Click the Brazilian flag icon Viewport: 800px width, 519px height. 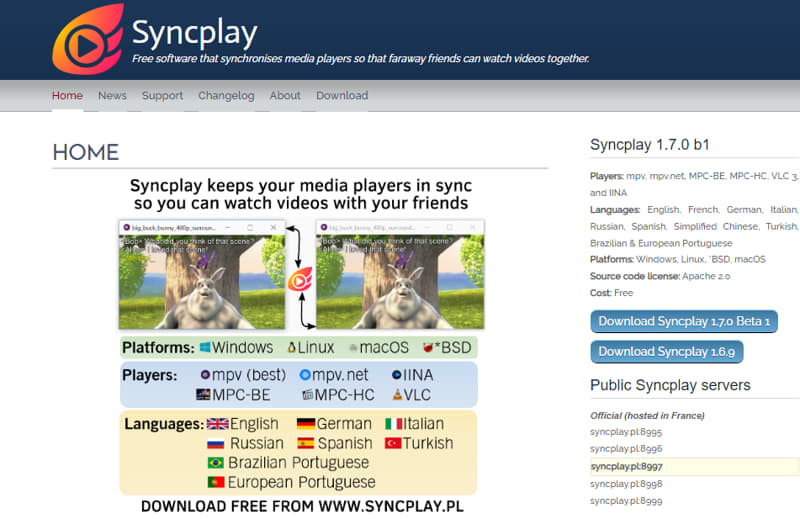click(x=216, y=462)
